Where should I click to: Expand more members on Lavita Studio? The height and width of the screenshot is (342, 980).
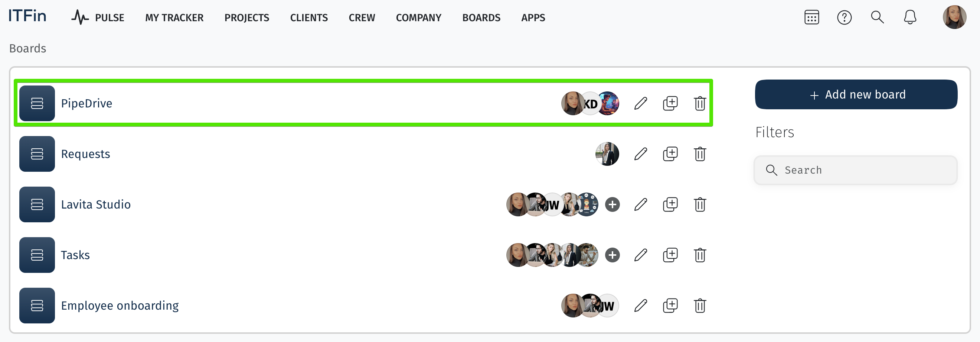point(612,204)
